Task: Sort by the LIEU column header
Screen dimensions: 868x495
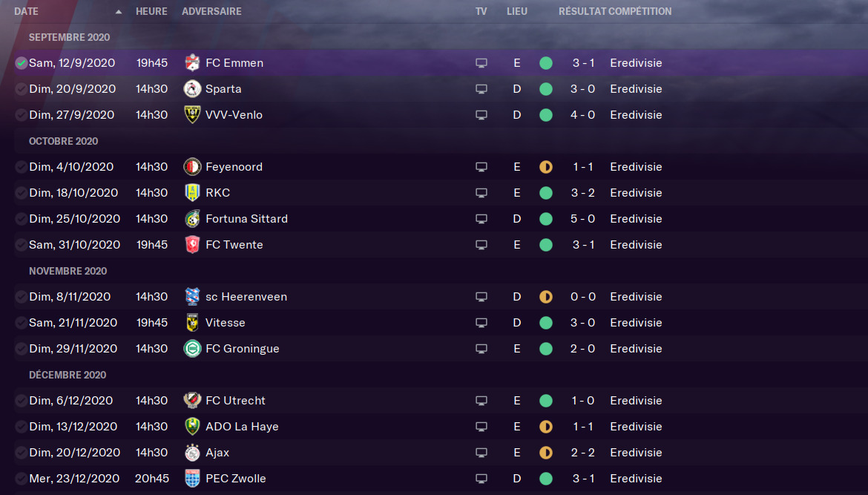Action: (x=517, y=12)
